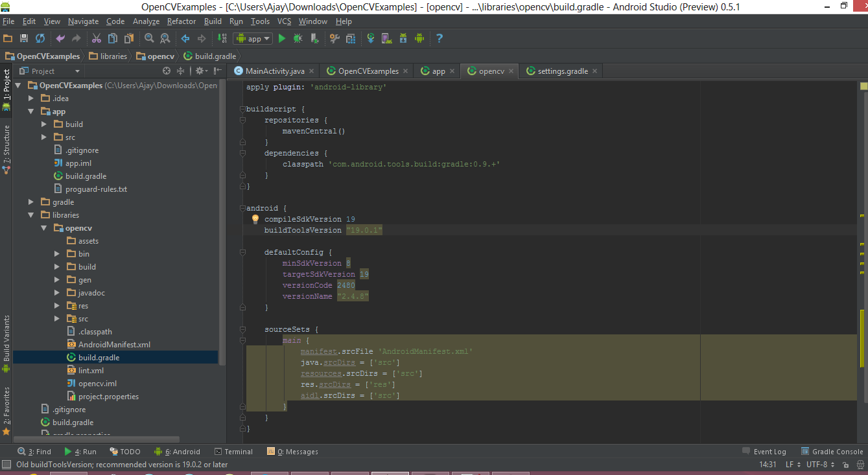Collapse the libraries folder
This screenshot has height=475, width=868.
31,215
